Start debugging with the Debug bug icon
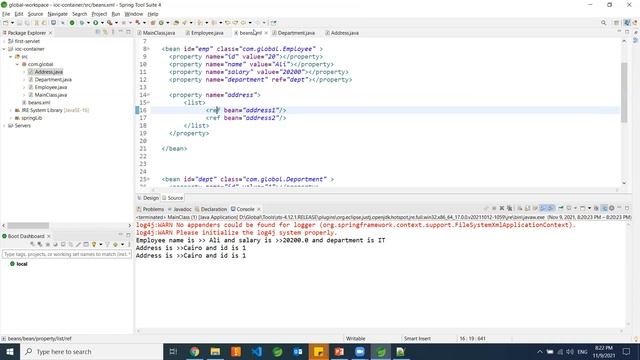Screen dimensions: 640x360 (82, 23)
